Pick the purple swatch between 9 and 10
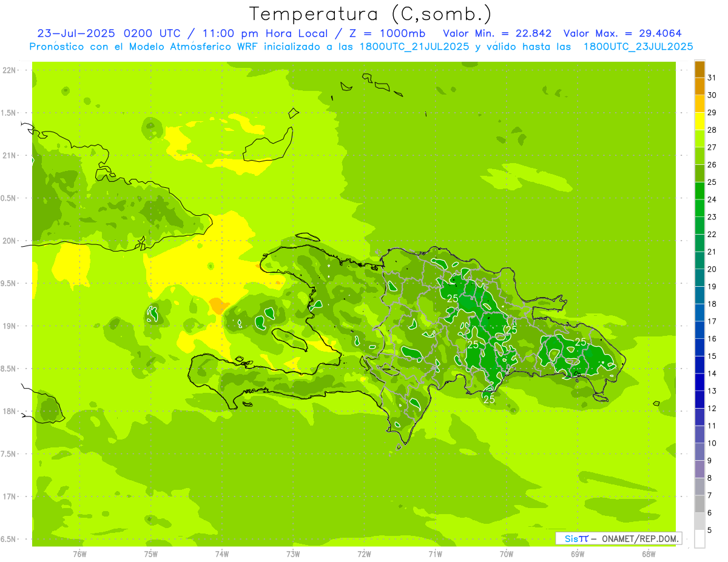The width and height of the screenshot is (728, 562). pyautogui.click(x=699, y=452)
